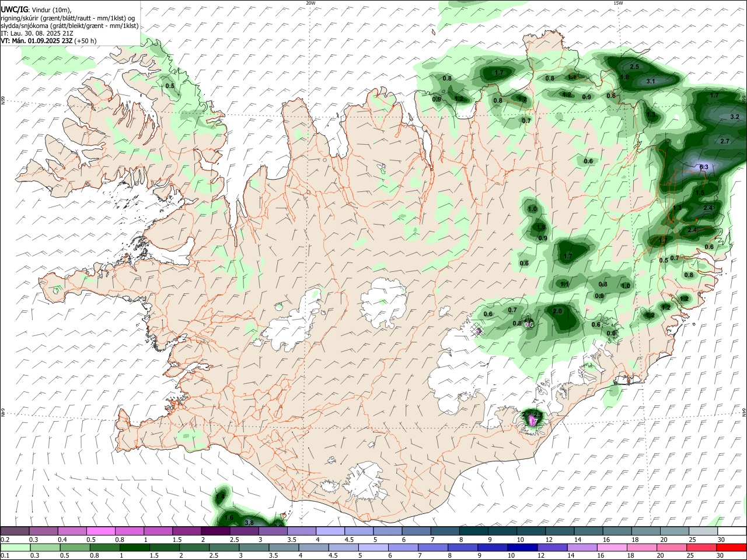
Task: Click the bright pink 0.5 swatch in the snow scale
Action: [100, 531]
